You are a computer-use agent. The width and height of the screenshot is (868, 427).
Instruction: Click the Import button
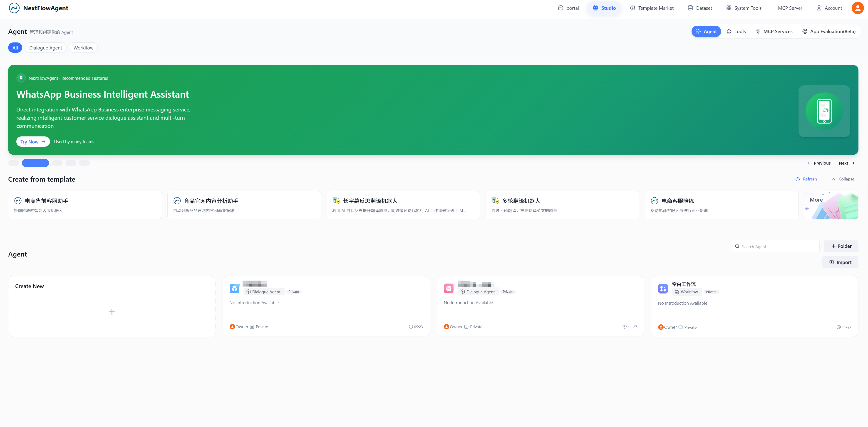click(840, 262)
